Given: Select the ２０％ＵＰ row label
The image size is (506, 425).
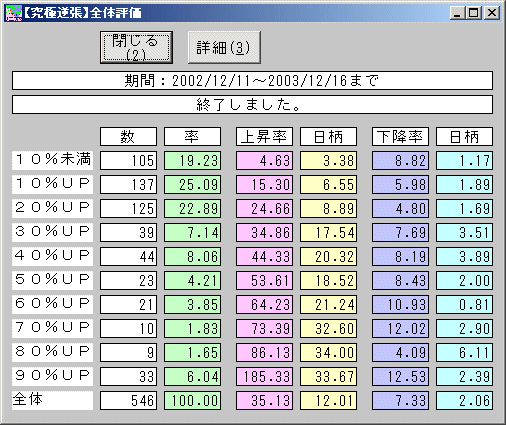Looking at the screenshot, I should click(53, 208).
